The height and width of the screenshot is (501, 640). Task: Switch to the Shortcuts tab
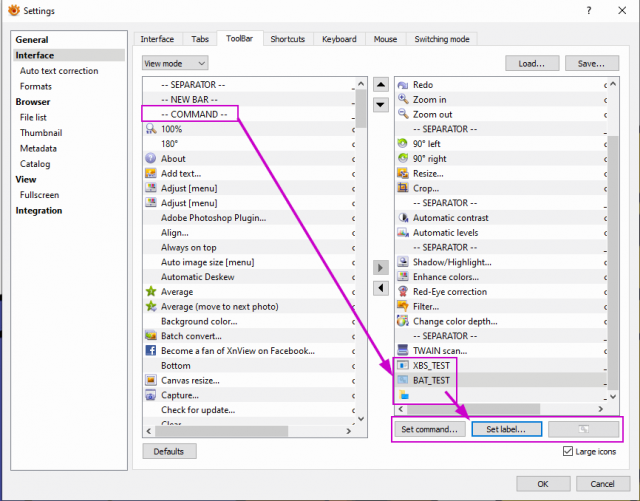point(288,39)
